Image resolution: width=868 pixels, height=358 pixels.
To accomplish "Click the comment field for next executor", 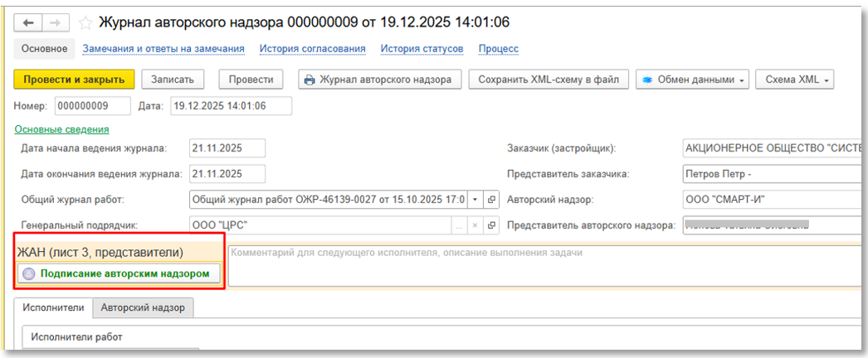I will 539,265.
